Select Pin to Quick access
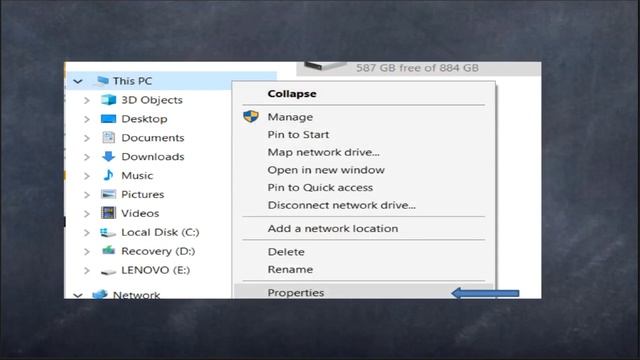 tap(320, 187)
